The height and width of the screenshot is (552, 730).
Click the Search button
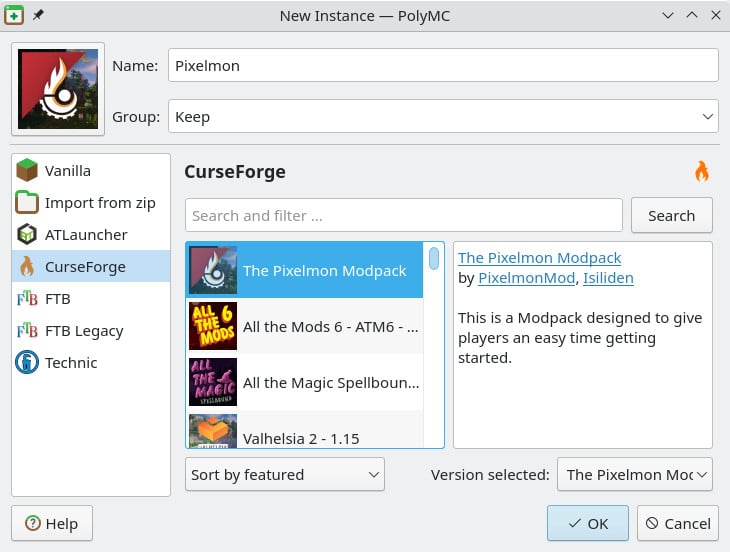tap(671, 215)
